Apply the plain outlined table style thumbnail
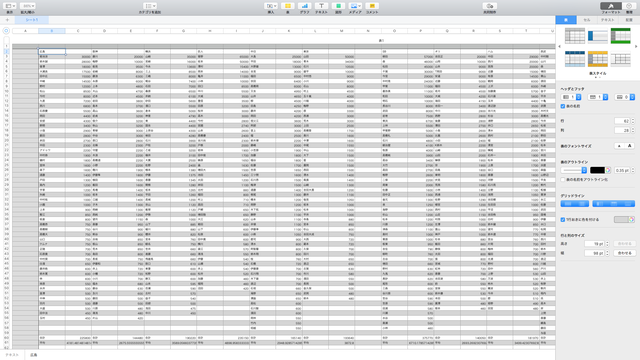Screen dimensions: 640x360 (620, 59)
